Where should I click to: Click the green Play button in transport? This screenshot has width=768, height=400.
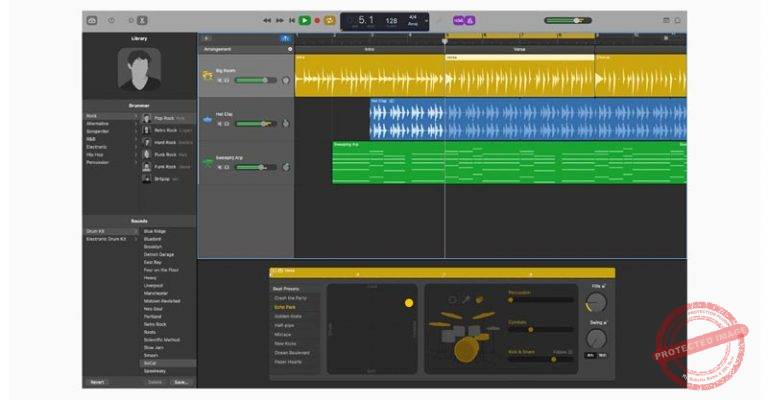pos(304,20)
